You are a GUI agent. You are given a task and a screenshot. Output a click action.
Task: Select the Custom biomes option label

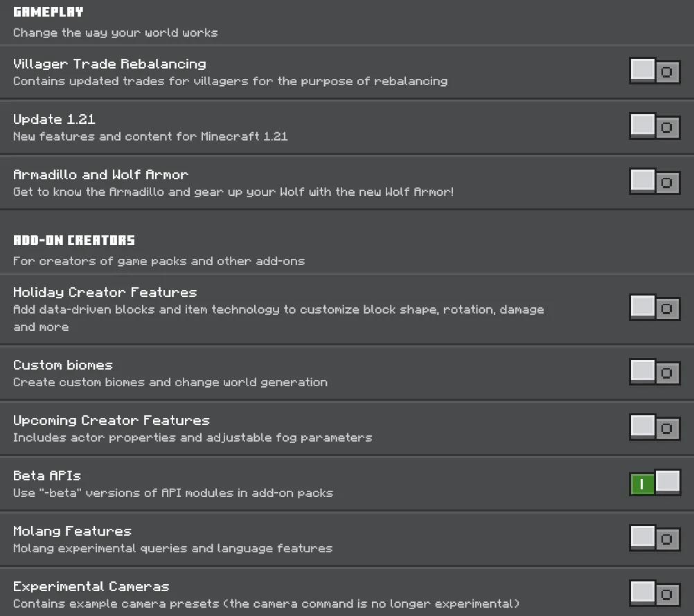63,365
